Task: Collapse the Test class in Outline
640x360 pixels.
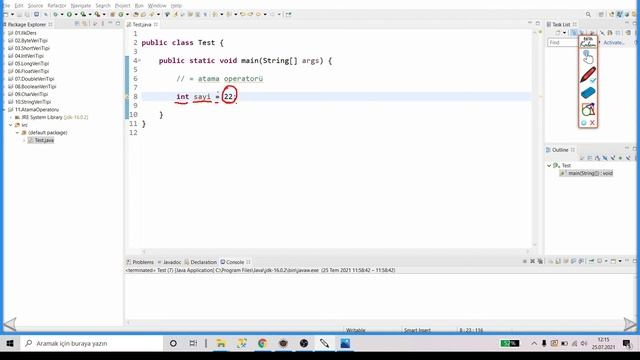Action: tap(549, 166)
